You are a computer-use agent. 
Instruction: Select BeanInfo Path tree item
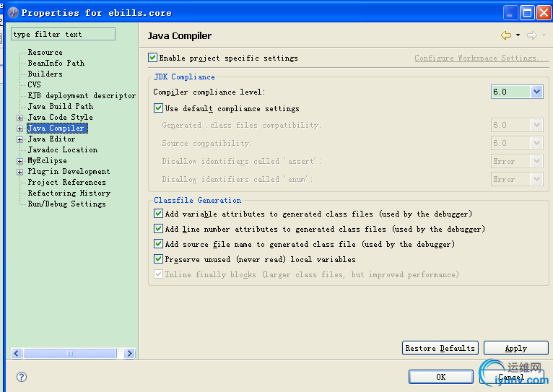tap(56, 63)
